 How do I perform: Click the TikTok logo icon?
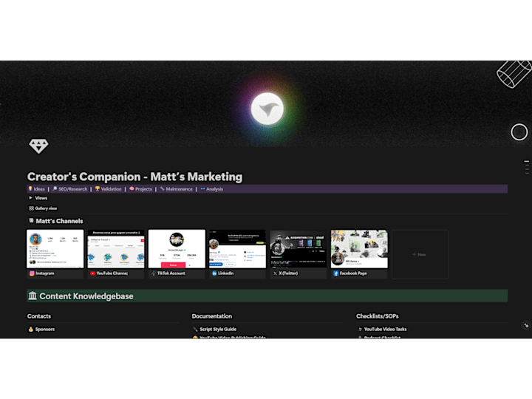pyautogui.click(x=154, y=273)
